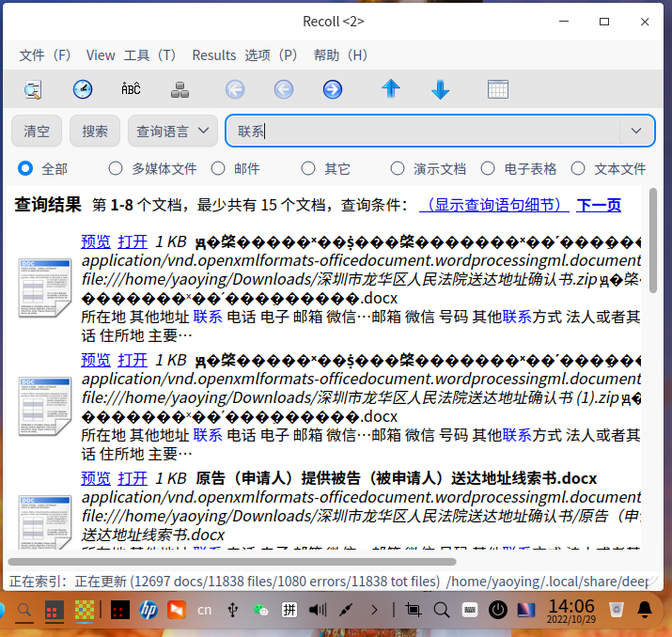Screen dimensions: 672x637
Task: Open the advanced search dialog icon
Action: [x=34, y=90]
